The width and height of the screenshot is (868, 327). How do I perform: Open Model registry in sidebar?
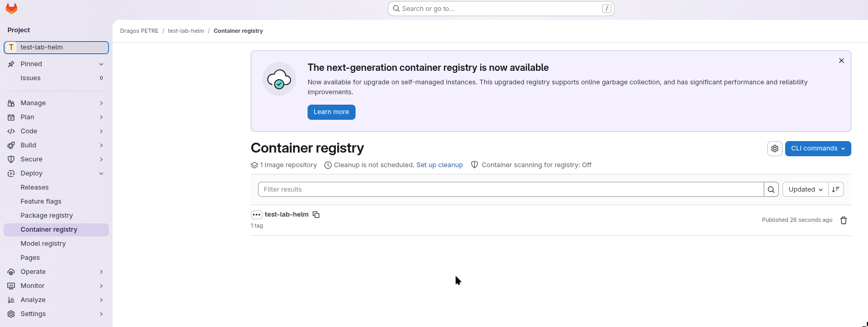tap(56, 244)
